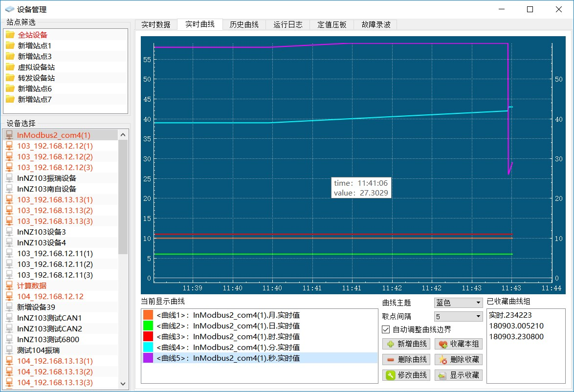Open the 故障录波 tab

pyautogui.click(x=375, y=24)
